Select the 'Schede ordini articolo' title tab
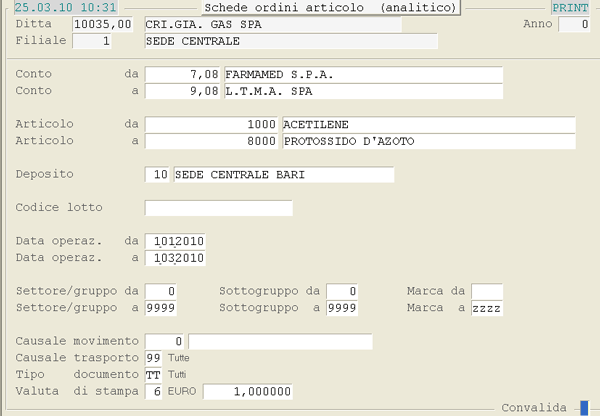Image resolution: width=600 pixels, height=416 pixels. tap(330, 7)
